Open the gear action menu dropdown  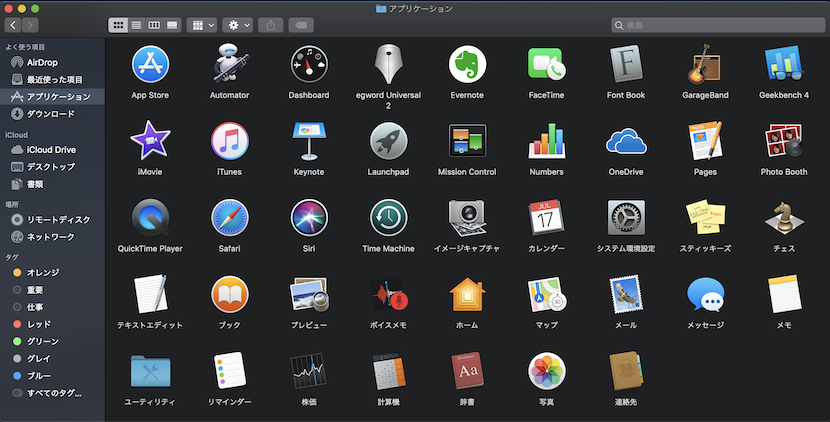[x=238, y=25]
